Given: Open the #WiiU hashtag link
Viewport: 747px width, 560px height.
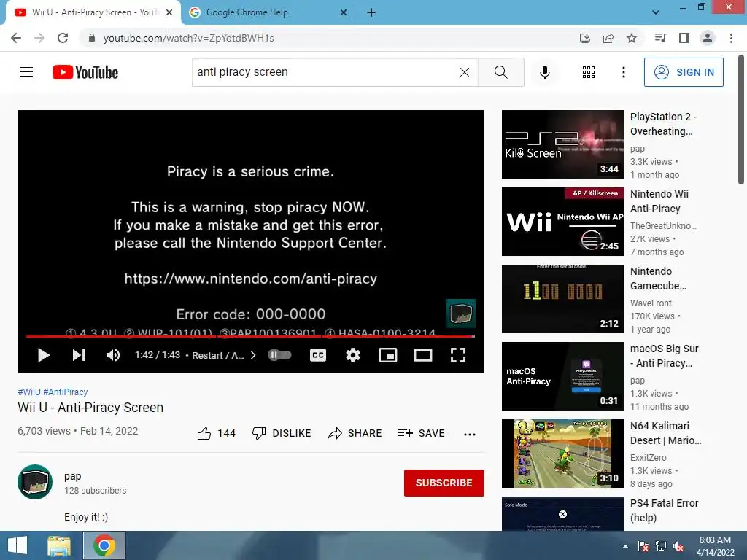Looking at the screenshot, I should pyautogui.click(x=29, y=392).
